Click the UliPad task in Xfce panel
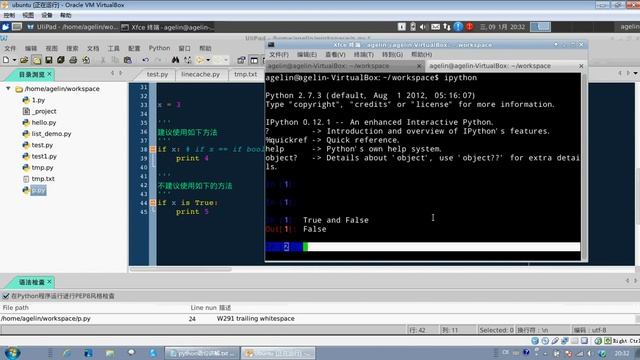The height and width of the screenshot is (360, 640). 73,27
